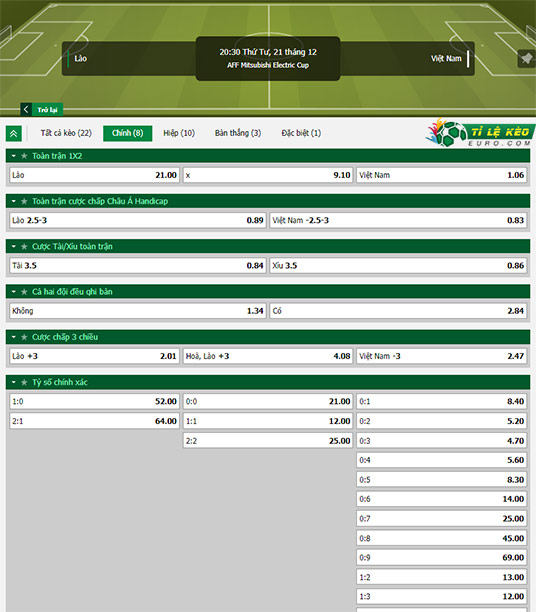
Task: Switch to the Hiệp (10) tab
Action: tap(179, 133)
